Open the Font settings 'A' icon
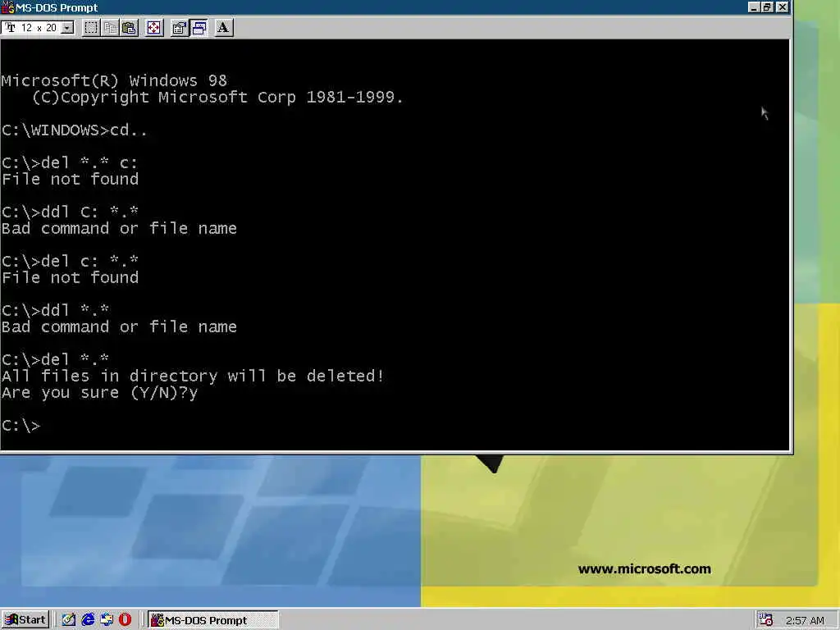The height and width of the screenshot is (630, 840). (x=223, y=28)
